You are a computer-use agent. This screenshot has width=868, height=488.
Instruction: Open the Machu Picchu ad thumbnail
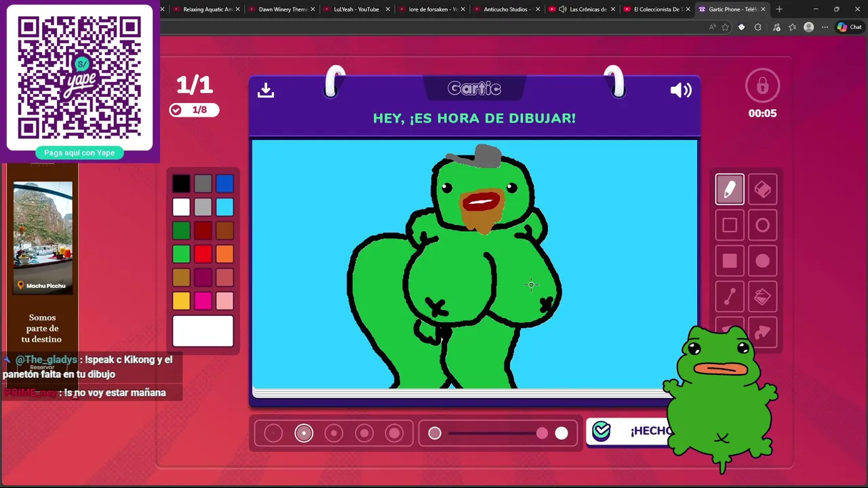[x=43, y=237]
